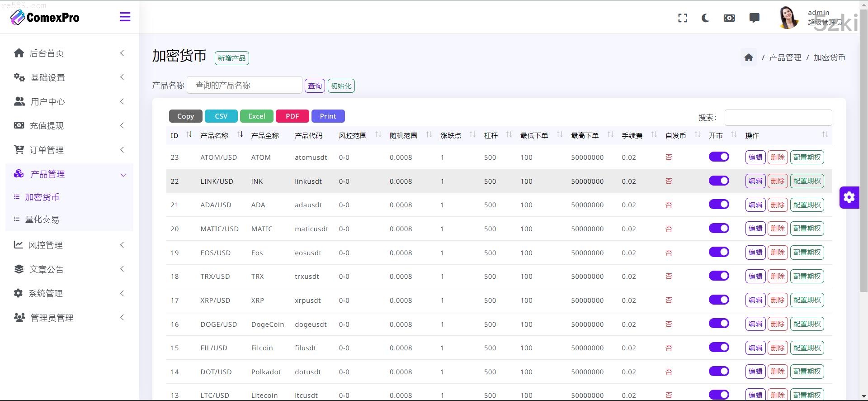This screenshot has width=868, height=401.
Task: Open the 量化交易 submenu item
Action: (42, 220)
